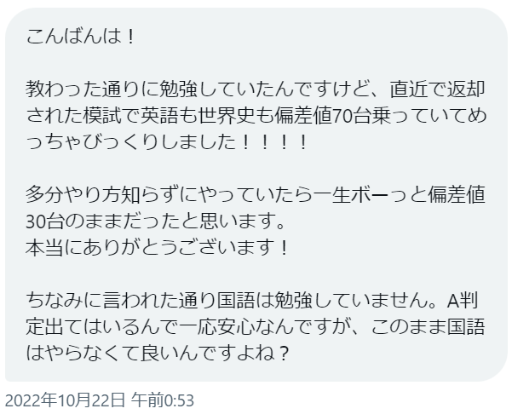512x420 pixels.
Task: Click the line starting 教わった通りに勉強
Action: pos(256,89)
